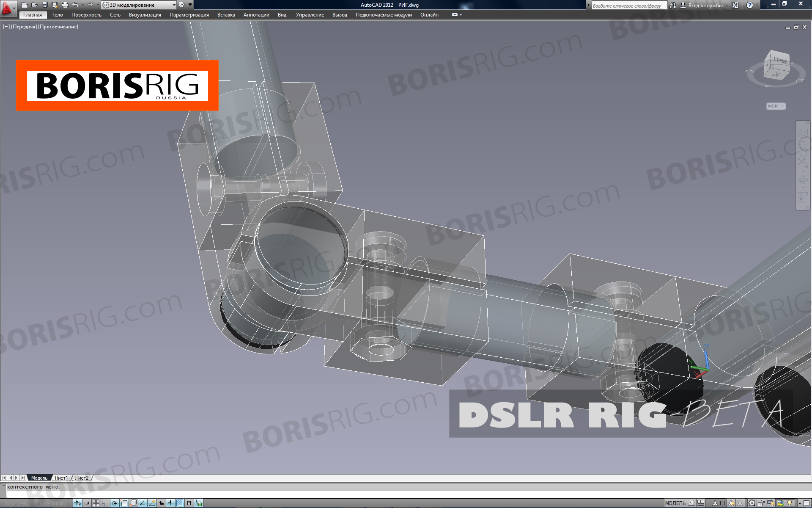This screenshot has height=508, width=812.
Task: Select the Главная ribbon tab
Action: [x=33, y=15]
